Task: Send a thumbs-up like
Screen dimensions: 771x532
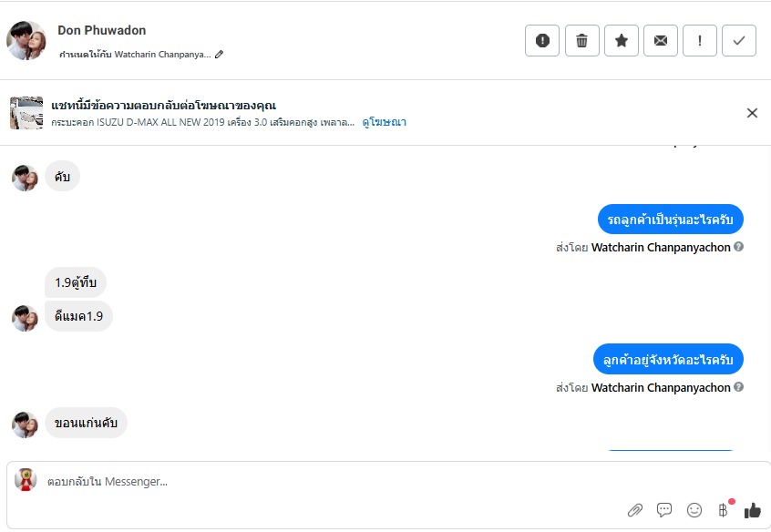Action: (x=752, y=510)
